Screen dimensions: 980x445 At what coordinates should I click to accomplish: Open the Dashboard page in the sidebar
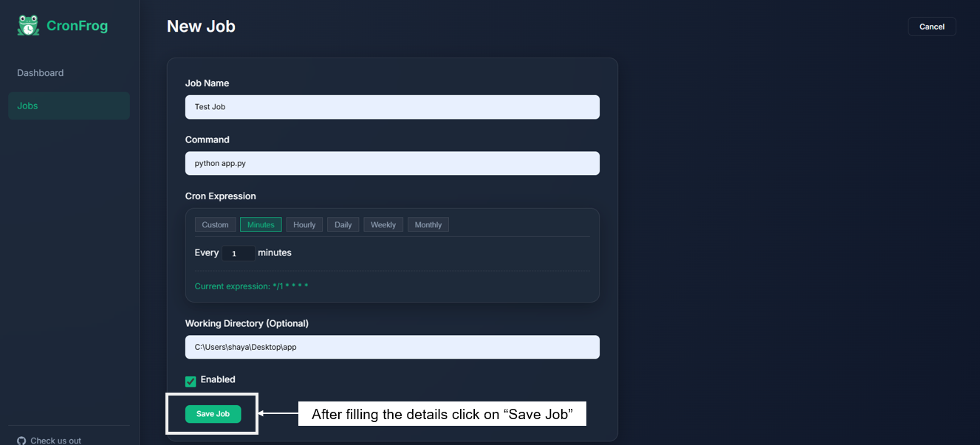[41, 73]
